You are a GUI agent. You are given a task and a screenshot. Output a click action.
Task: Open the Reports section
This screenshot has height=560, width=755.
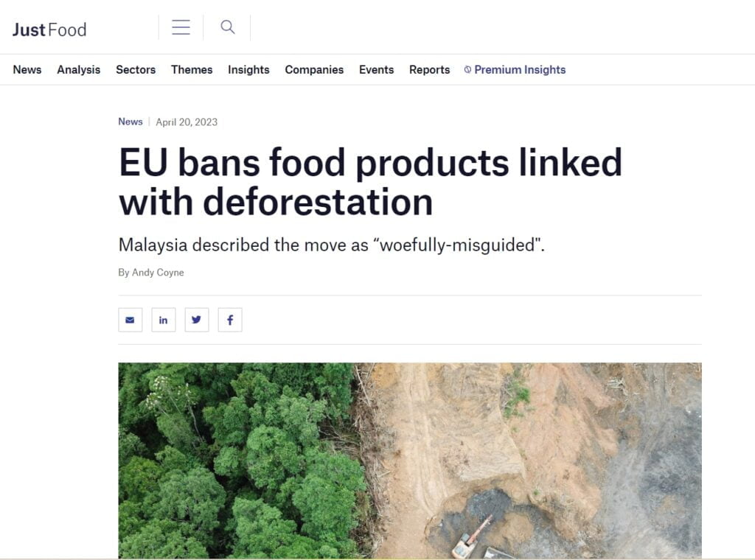pyautogui.click(x=429, y=69)
